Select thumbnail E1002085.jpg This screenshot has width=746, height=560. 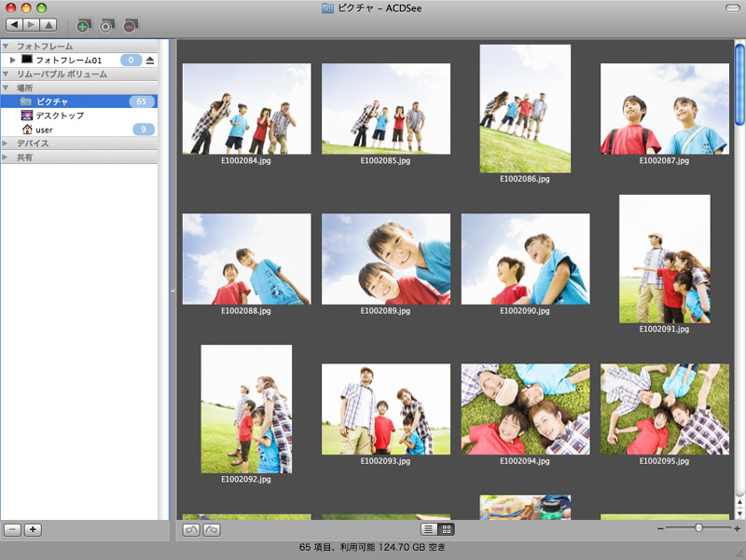click(x=386, y=109)
